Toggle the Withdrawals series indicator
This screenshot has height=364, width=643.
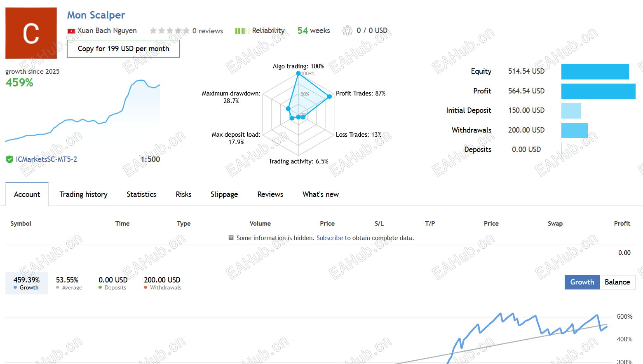[x=162, y=283]
